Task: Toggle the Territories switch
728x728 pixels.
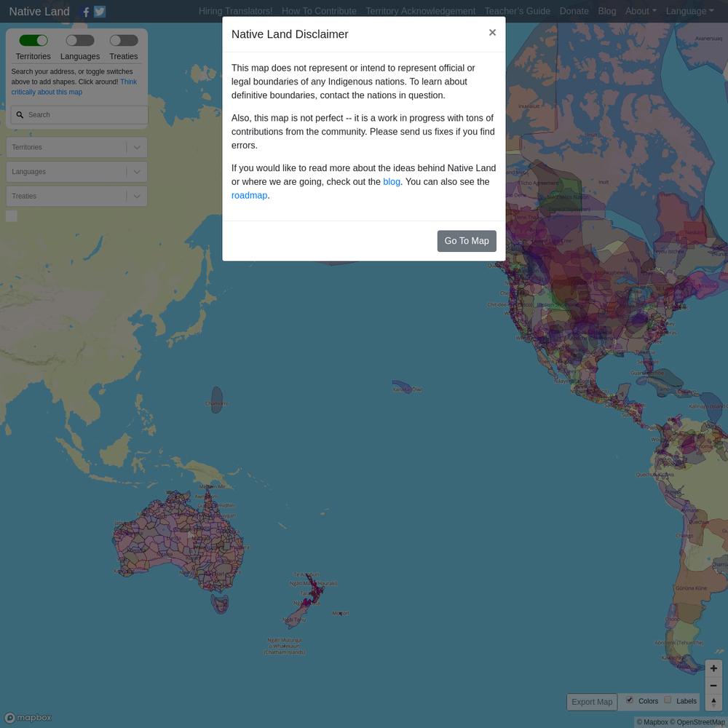Action: tap(33, 40)
